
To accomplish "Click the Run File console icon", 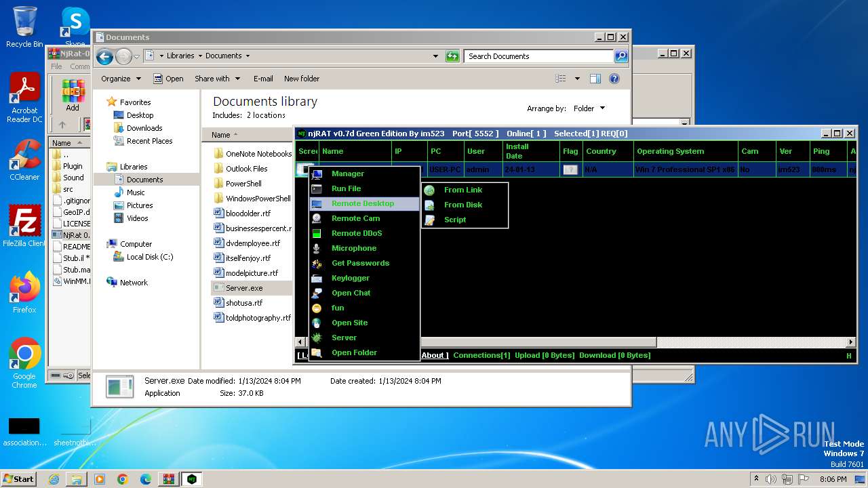I will (317, 188).
